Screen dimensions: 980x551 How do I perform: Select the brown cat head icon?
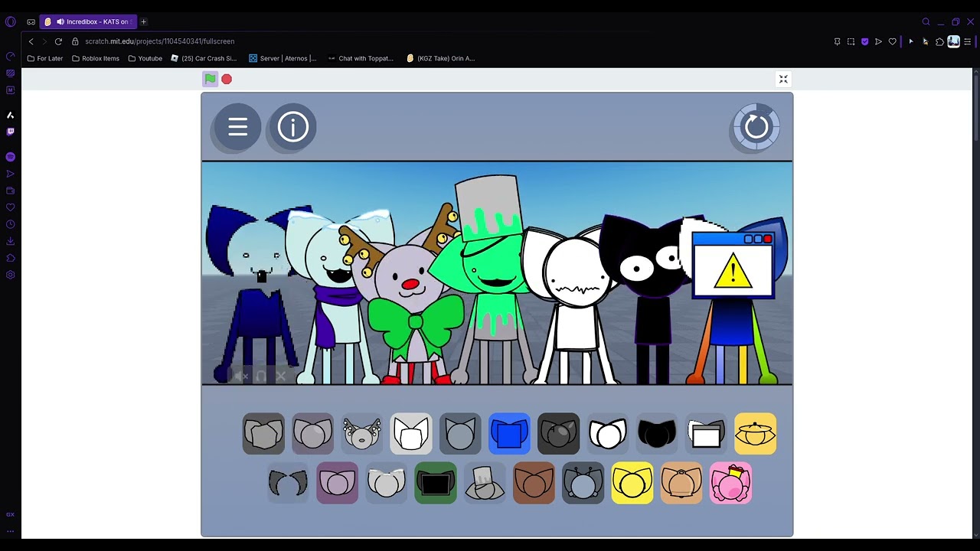534,483
